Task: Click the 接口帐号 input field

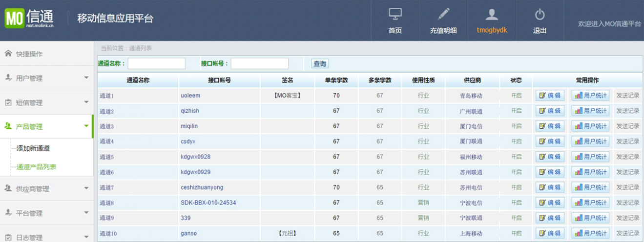Action: click(x=259, y=64)
